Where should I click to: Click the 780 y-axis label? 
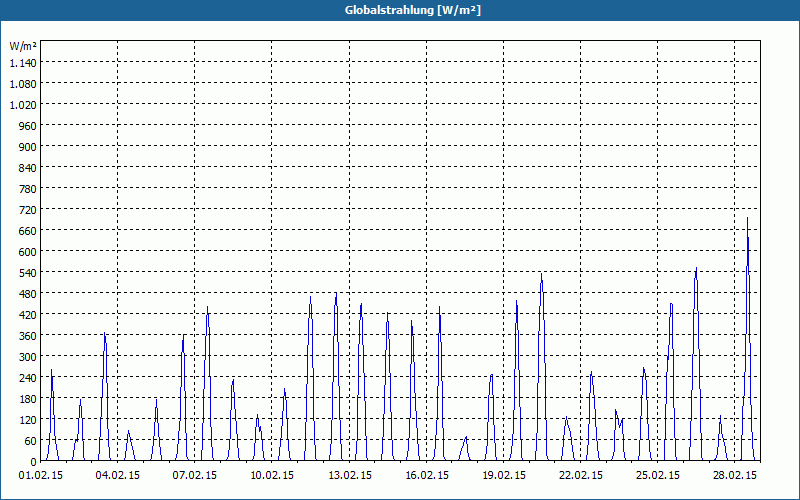click(x=28, y=189)
